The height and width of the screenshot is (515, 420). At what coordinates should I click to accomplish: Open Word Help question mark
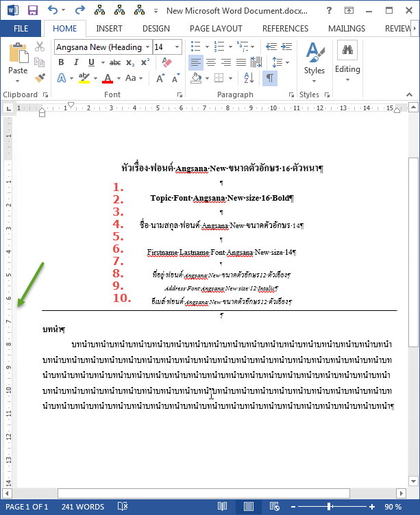[329, 10]
